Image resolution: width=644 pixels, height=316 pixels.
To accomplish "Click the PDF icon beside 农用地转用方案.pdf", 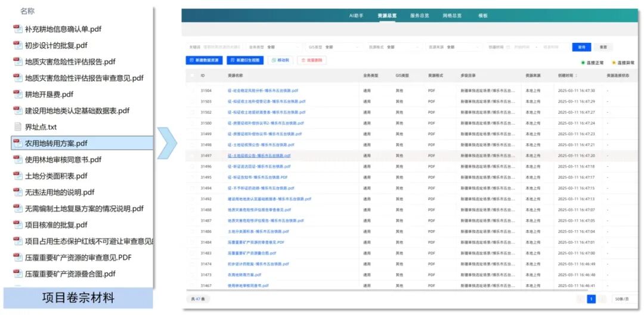I will pyautogui.click(x=17, y=143).
